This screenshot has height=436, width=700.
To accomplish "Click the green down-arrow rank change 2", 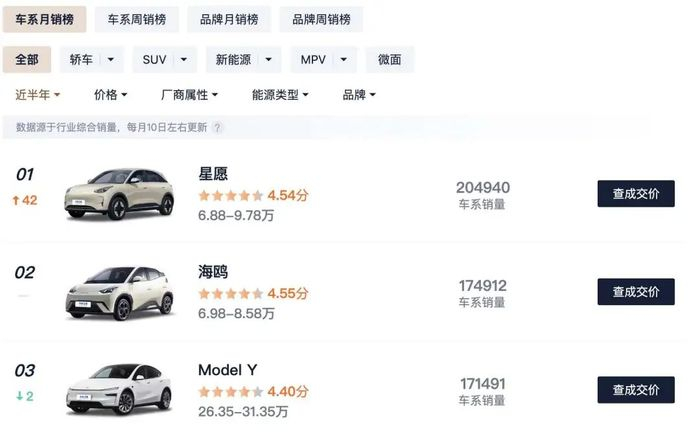I will 24,396.
